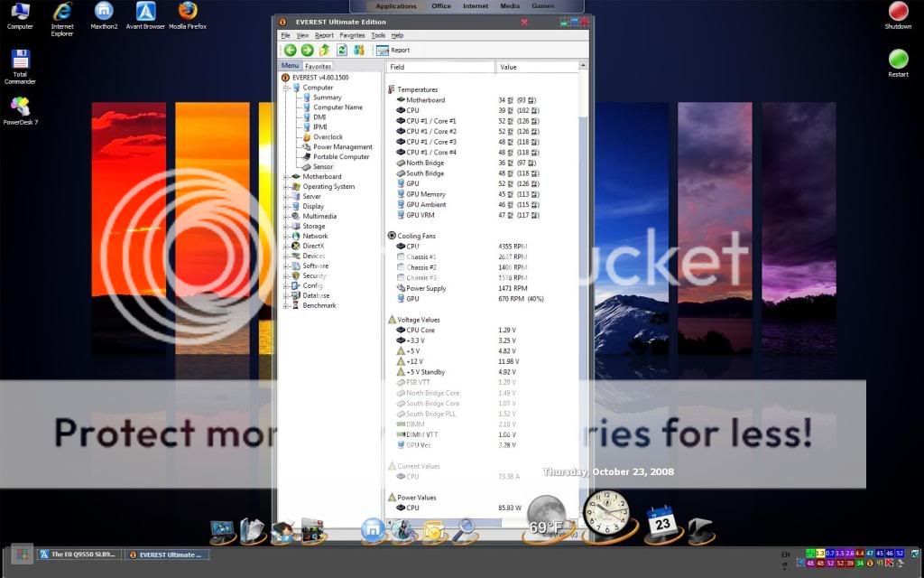Image resolution: width=924 pixels, height=578 pixels.
Task: Open the Media tab on the top bar
Action: (510, 6)
